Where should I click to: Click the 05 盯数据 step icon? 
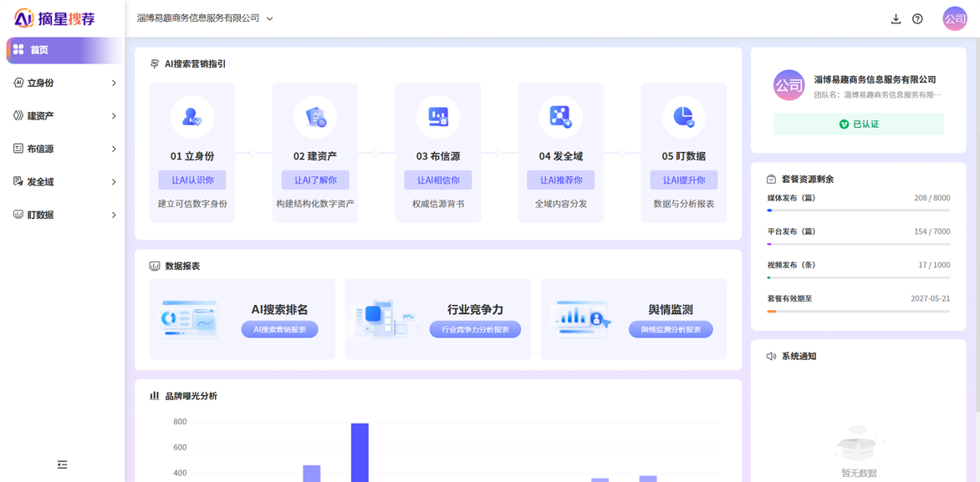[x=684, y=117]
